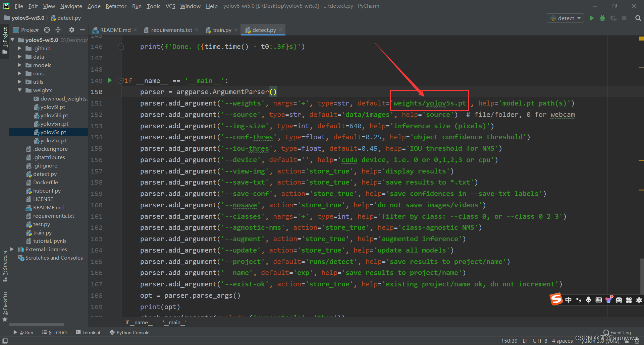The width and height of the screenshot is (644, 345).
Task: Expand the utils folder
Action: click(19, 82)
